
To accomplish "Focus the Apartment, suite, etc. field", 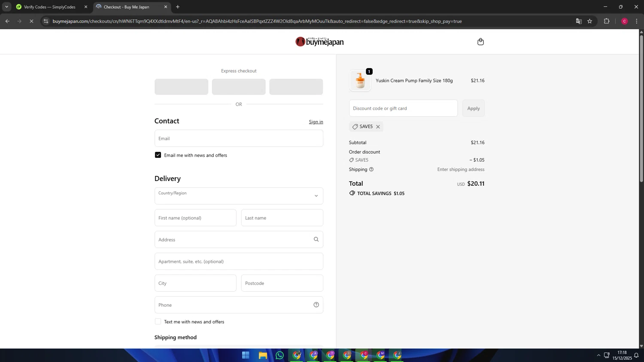I will click(x=239, y=261).
